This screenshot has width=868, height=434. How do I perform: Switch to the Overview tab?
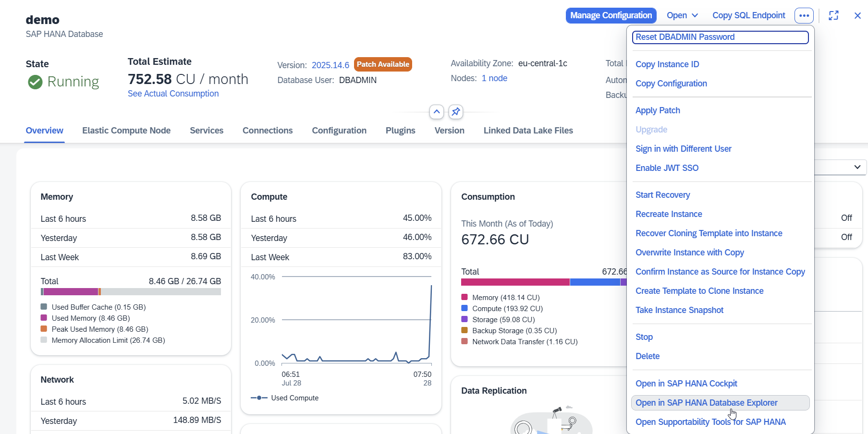(x=45, y=131)
